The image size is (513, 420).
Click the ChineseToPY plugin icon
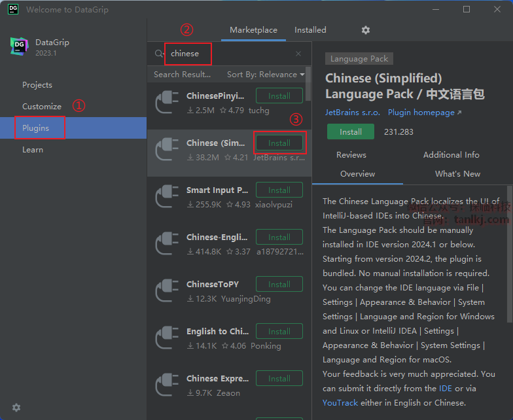(167, 290)
